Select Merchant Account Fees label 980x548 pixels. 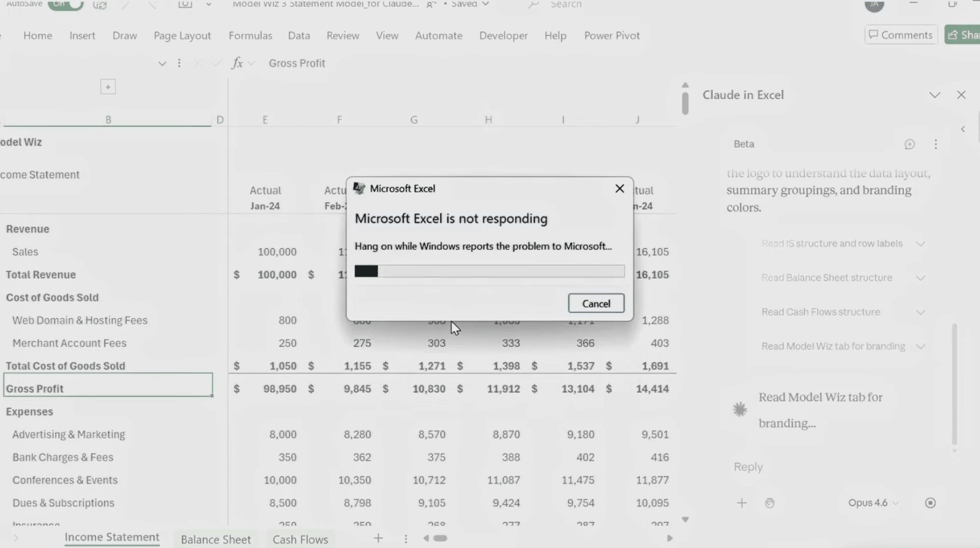point(69,343)
